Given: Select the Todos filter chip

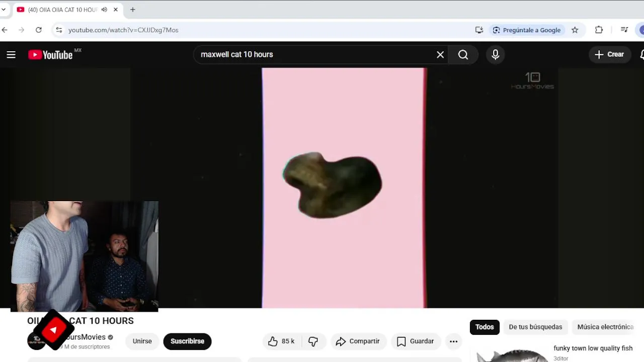Looking at the screenshot, I should [485, 327].
